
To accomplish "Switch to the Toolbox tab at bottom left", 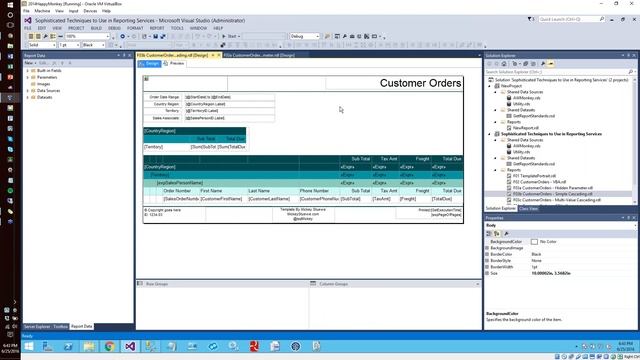I will 61,327.
